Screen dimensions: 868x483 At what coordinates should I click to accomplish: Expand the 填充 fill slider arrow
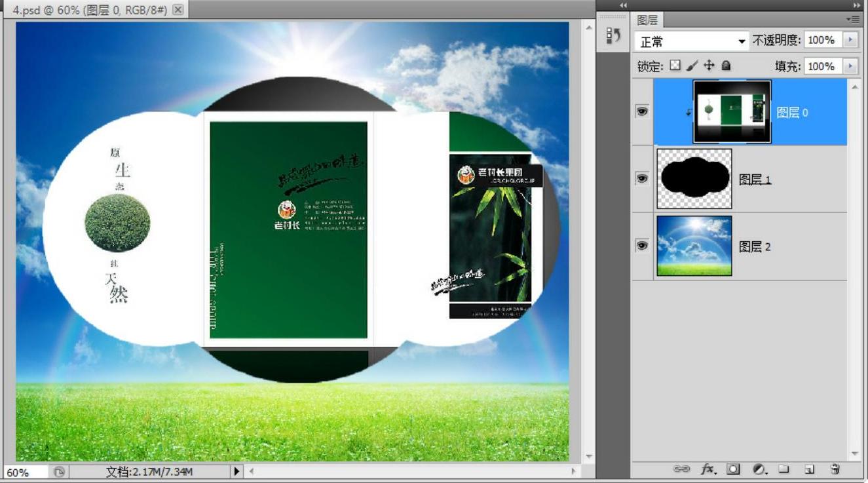click(x=851, y=66)
